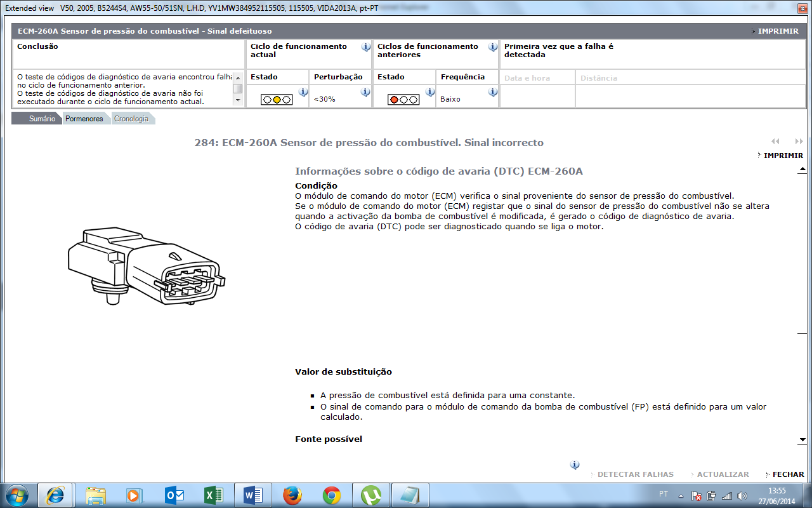812x508 pixels.
Task: Click info icon above Detectar Falhas
Action: tap(575, 465)
